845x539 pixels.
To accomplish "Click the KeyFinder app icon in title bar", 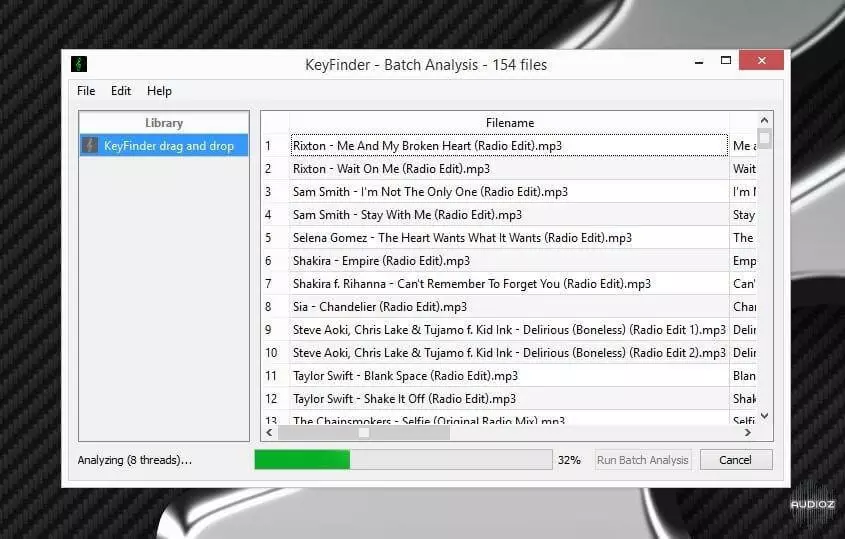I will [x=80, y=64].
